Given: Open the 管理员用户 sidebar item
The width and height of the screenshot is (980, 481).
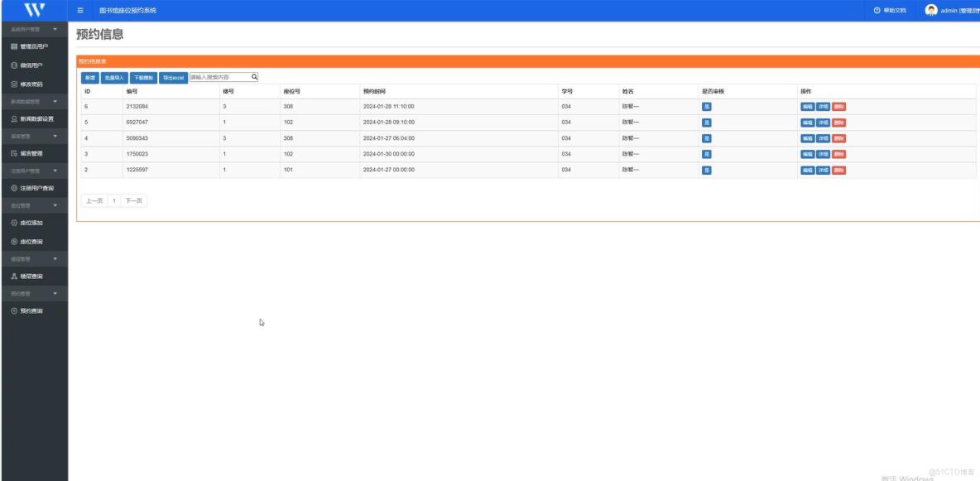Looking at the screenshot, I should 34,46.
